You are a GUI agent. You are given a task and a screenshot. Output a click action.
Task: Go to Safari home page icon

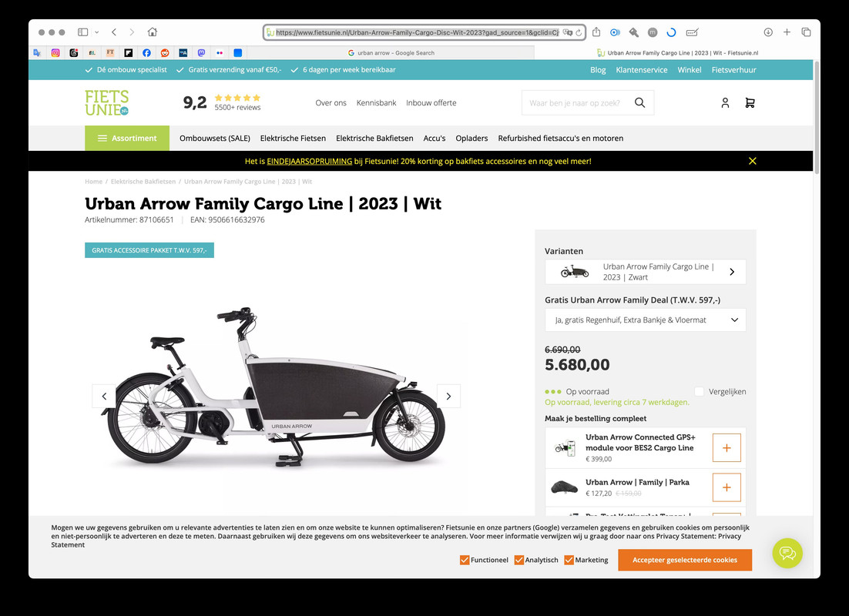(152, 32)
